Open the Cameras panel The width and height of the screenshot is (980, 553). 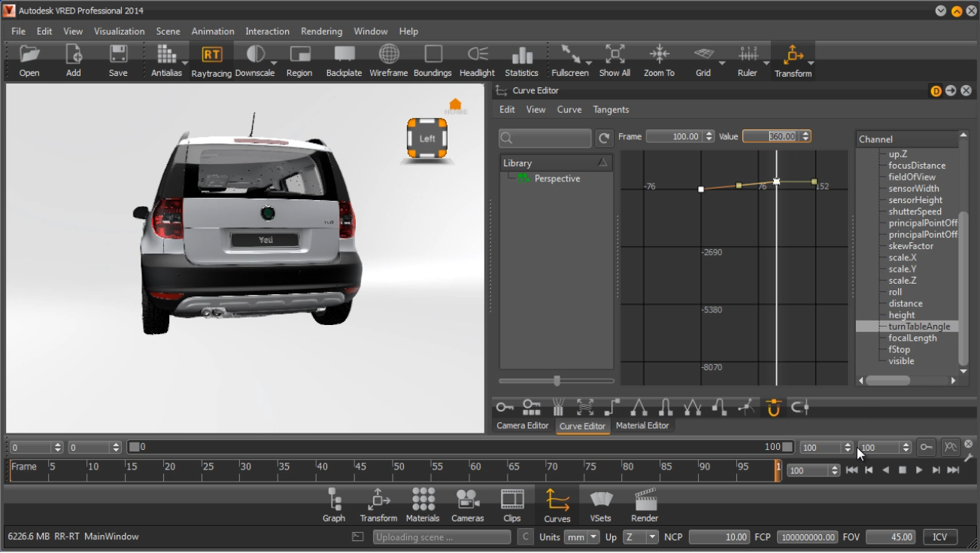467,500
